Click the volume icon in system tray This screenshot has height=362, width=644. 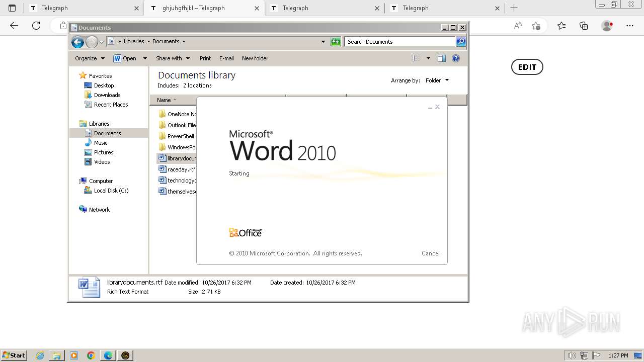coord(572,355)
